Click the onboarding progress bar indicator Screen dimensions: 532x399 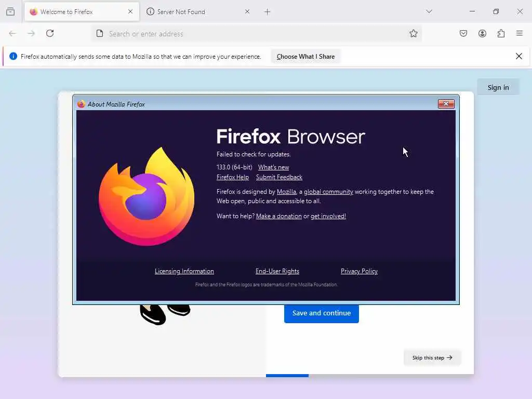pyautogui.click(x=287, y=376)
